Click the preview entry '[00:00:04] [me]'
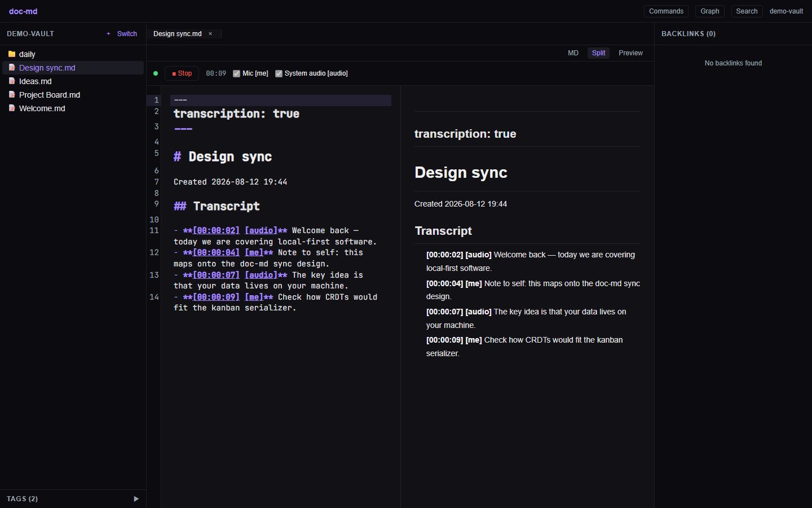812x508 pixels. (454, 283)
